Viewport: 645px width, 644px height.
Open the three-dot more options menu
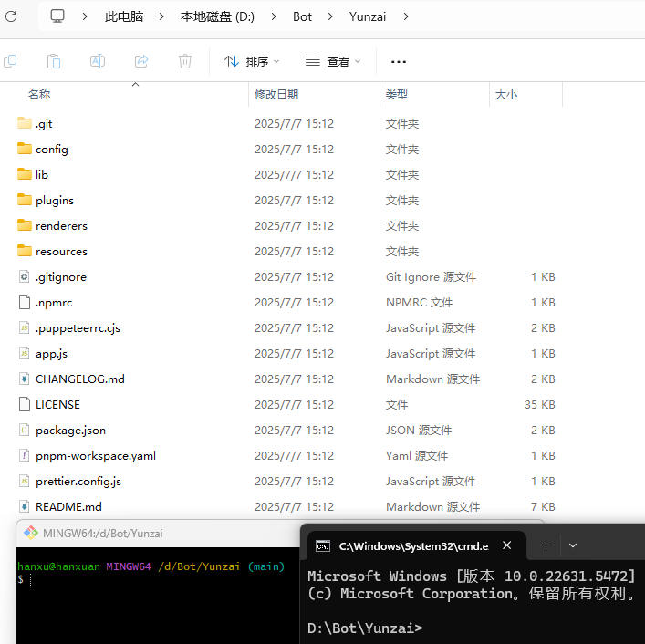point(398,61)
